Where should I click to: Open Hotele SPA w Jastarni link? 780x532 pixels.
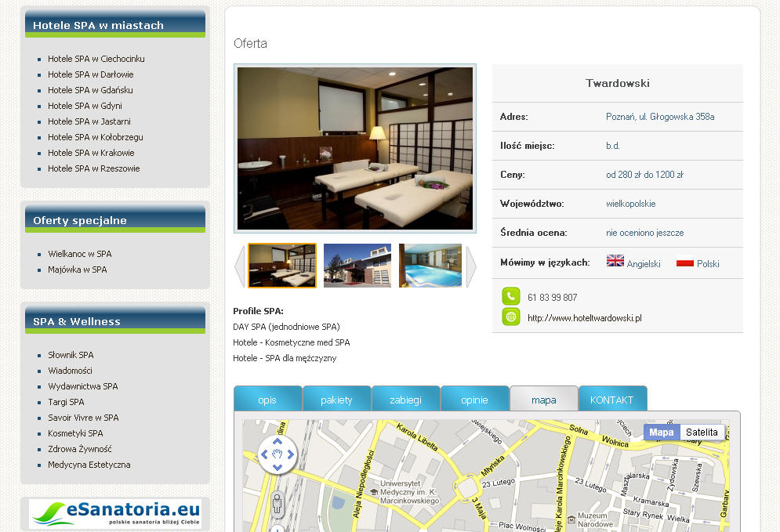pos(89,121)
